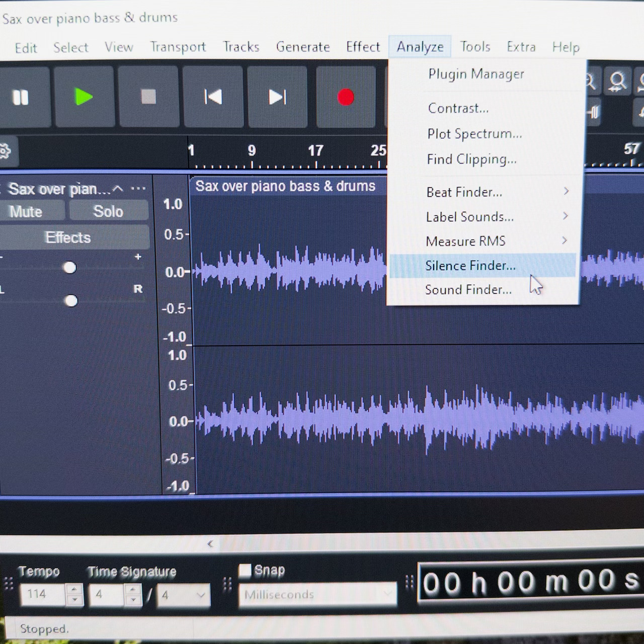Open the track Effects panel
Viewport: 644px width, 644px height.
(x=70, y=237)
